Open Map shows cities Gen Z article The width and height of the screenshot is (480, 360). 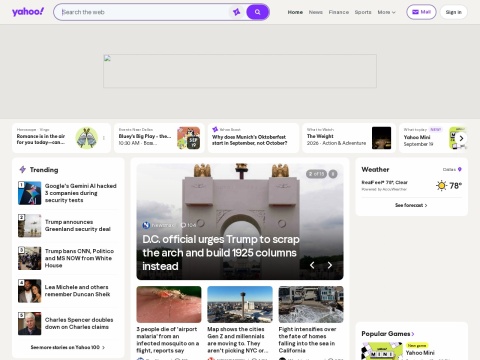[238, 340]
